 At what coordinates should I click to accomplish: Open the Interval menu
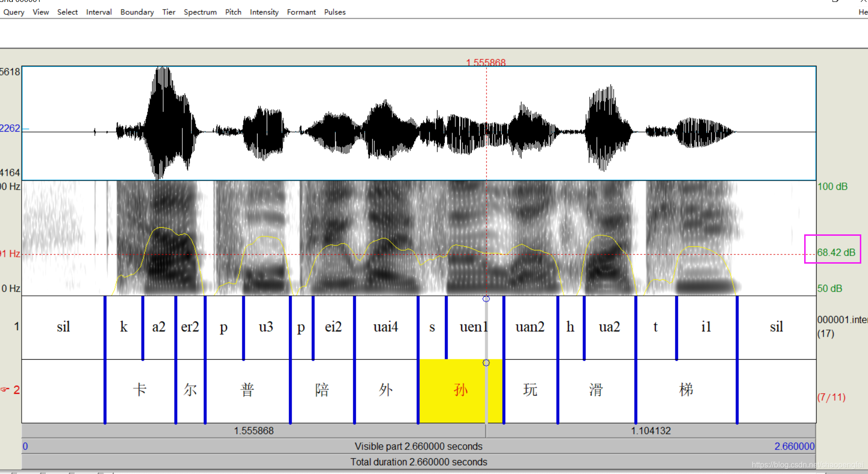(99, 12)
